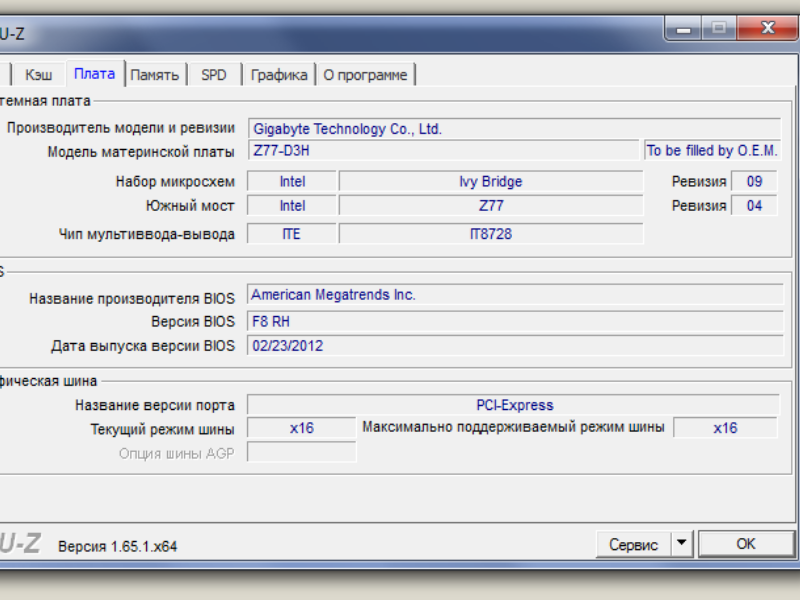Click the Ревизия label beside 09
Screen dimensions: 800x600
[698, 182]
